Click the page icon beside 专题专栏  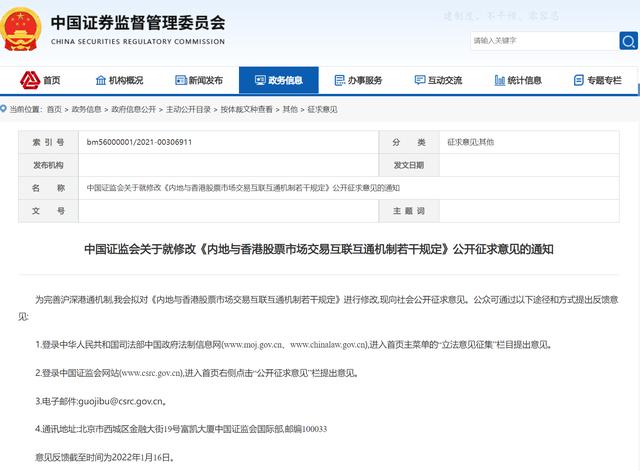579,80
